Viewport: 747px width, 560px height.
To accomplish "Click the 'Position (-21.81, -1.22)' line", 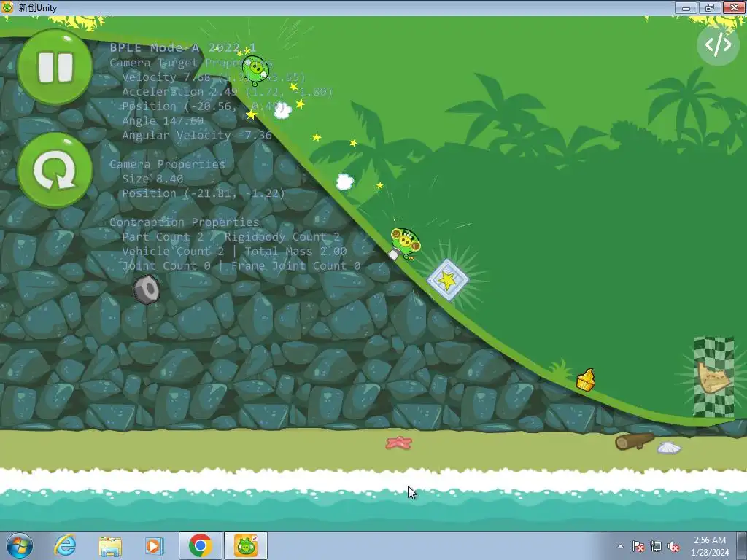I will click(204, 193).
